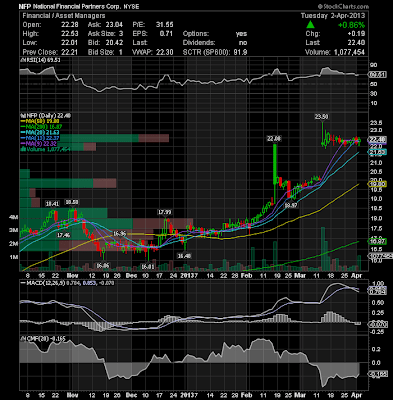393x400 pixels.
Task: Click the NFP (Daily) chart legend icon
Action: (x=22, y=115)
